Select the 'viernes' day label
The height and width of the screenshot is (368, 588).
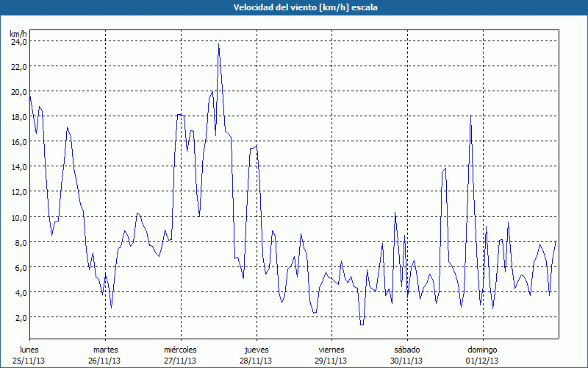(x=331, y=350)
